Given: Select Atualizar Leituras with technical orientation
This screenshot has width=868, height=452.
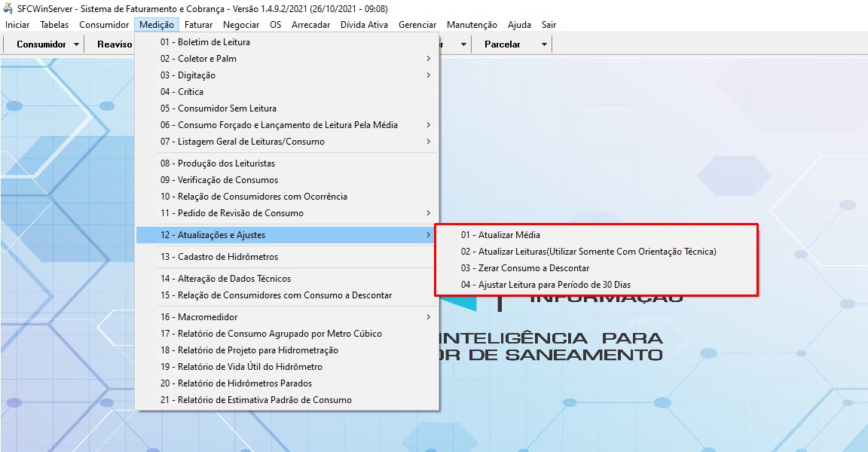Looking at the screenshot, I should (588, 252).
